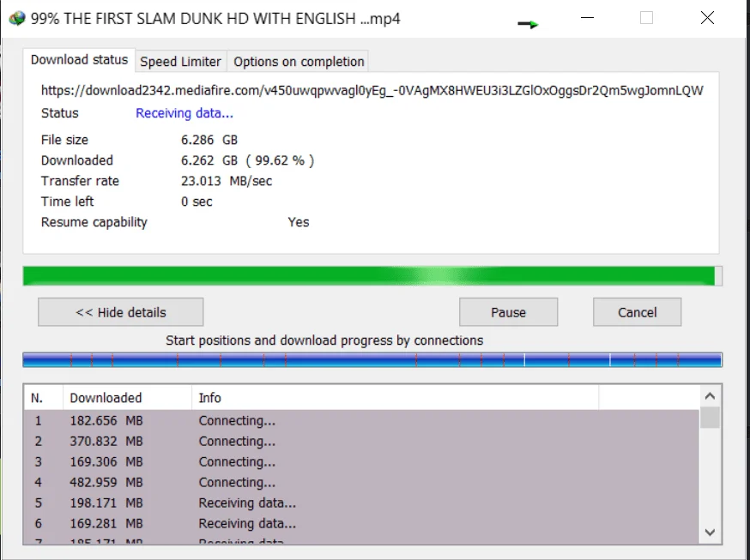Click the scroll down arrow in connections list
The image size is (750, 560).
pos(710,533)
